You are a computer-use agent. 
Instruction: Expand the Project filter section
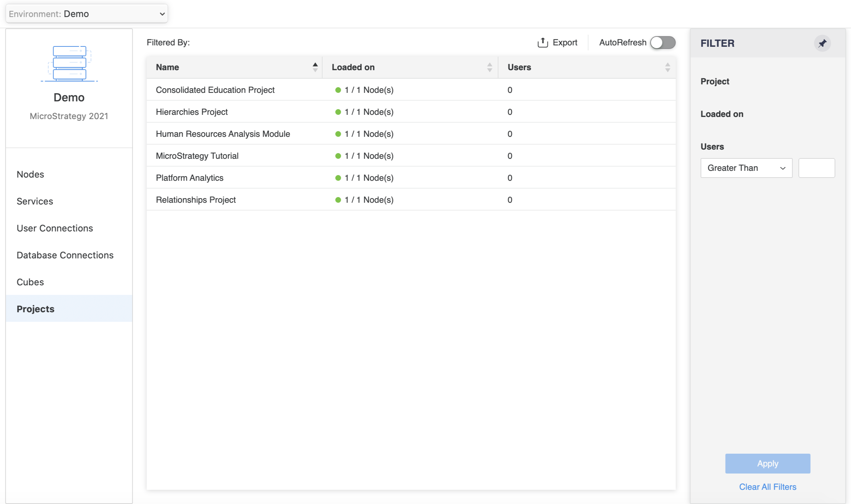click(715, 81)
